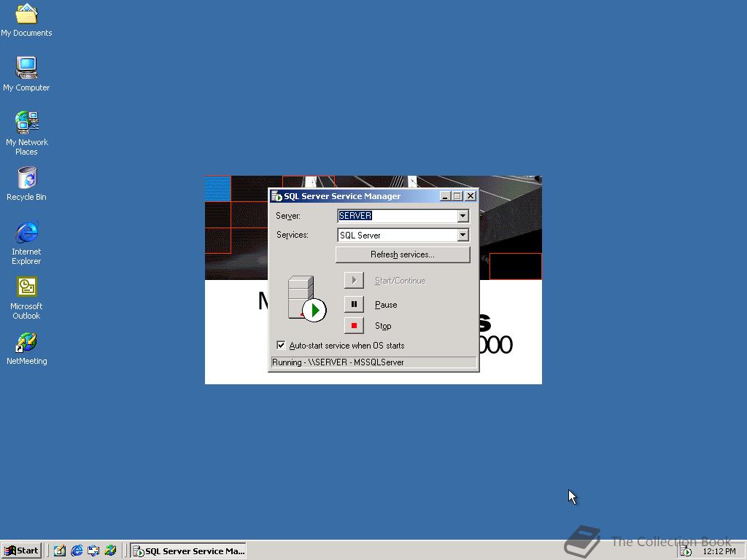This screenshot has width=747, height=560.
Task: Click the SQL Server services field
Action: (x=398, y=235)
